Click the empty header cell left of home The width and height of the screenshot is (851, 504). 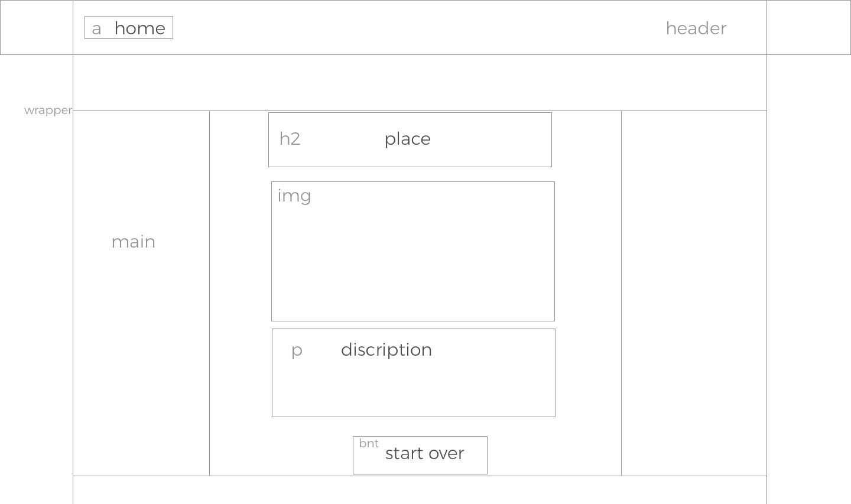(37, 28)
